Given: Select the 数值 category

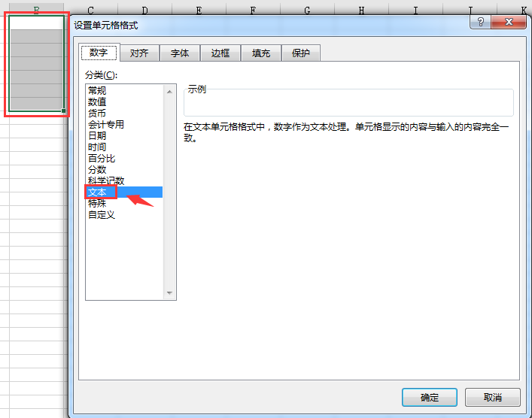Looking at the screenshot, I should coord(97,101).
